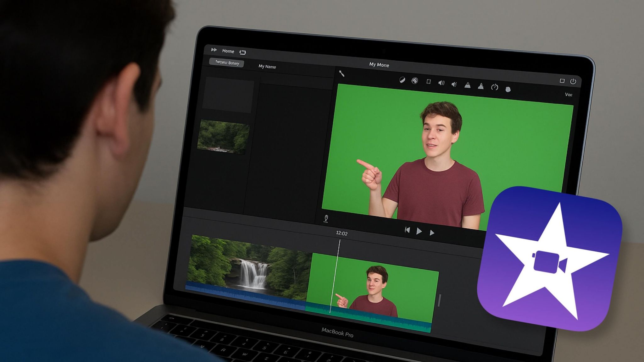
Task: Open the Cropping tool
Action: (x=429, y=82)
